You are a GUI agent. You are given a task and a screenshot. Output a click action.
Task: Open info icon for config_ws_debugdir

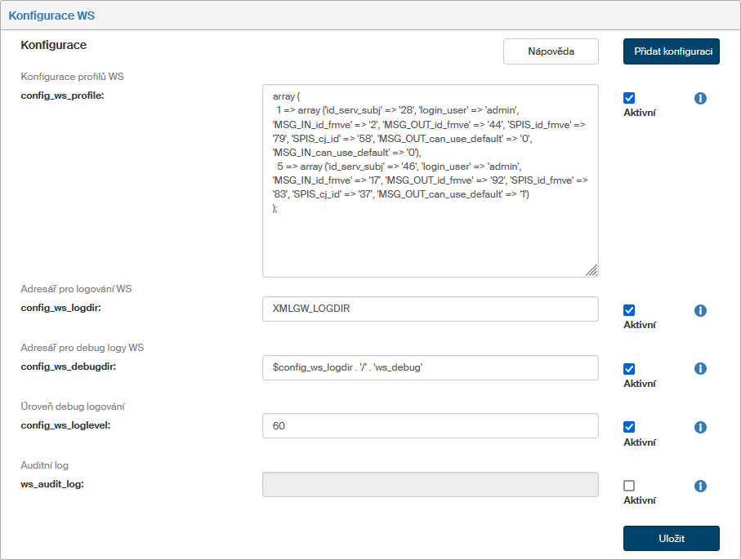click(x=700, y=369)
